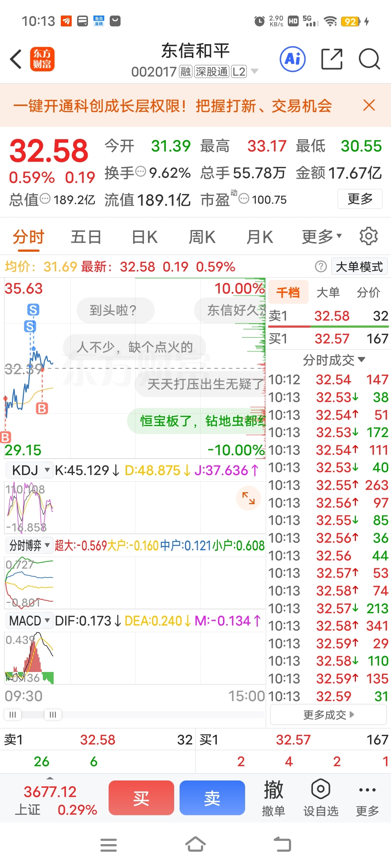This screenshot has width=391, height=868.
Task: Tap the 天天打压出生无疑了 comment bubble
Action: pyautogui.click(x=200, y=384)
